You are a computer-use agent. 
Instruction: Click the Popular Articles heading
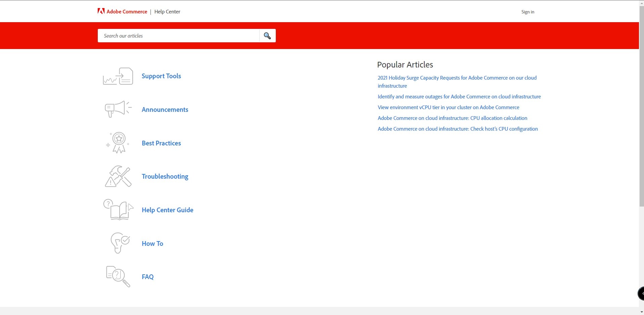click(405, 64)
